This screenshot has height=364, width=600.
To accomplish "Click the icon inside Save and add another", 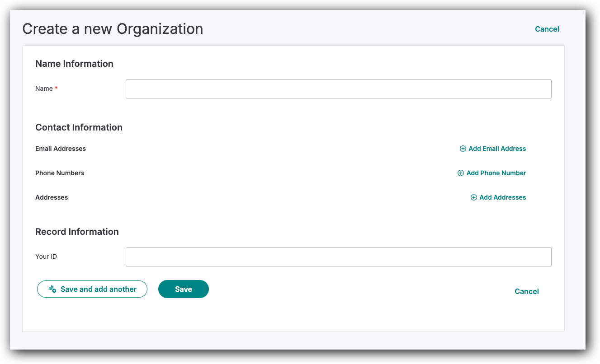I will (x=52, y=289).
